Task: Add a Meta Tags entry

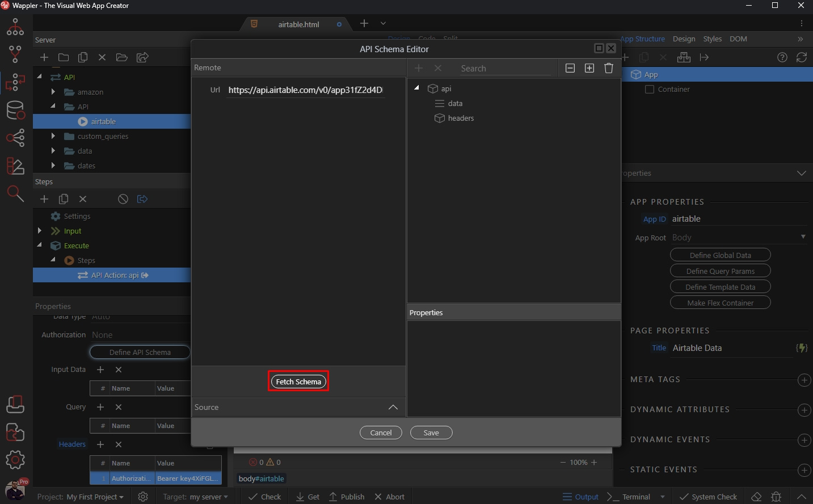Action: tap(804, 380)
